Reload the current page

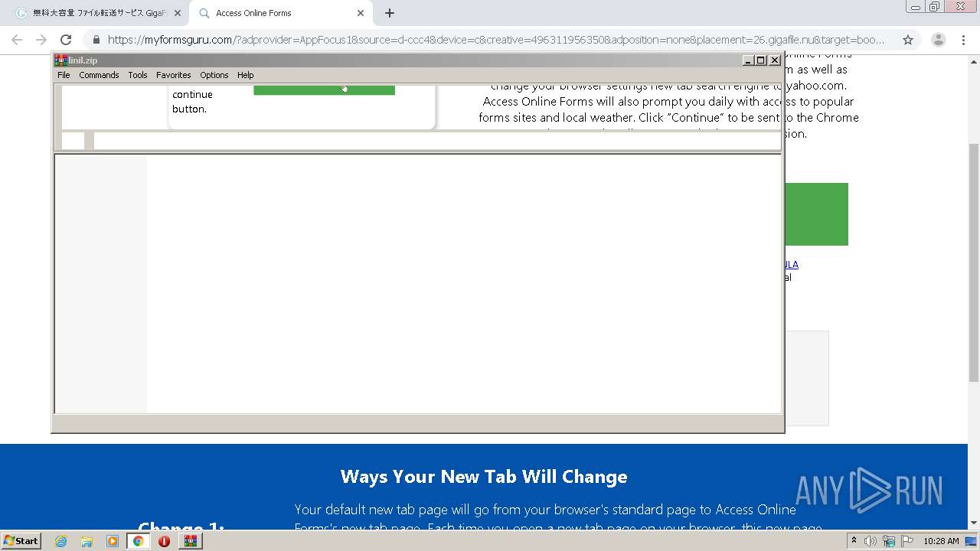[66, 40]
